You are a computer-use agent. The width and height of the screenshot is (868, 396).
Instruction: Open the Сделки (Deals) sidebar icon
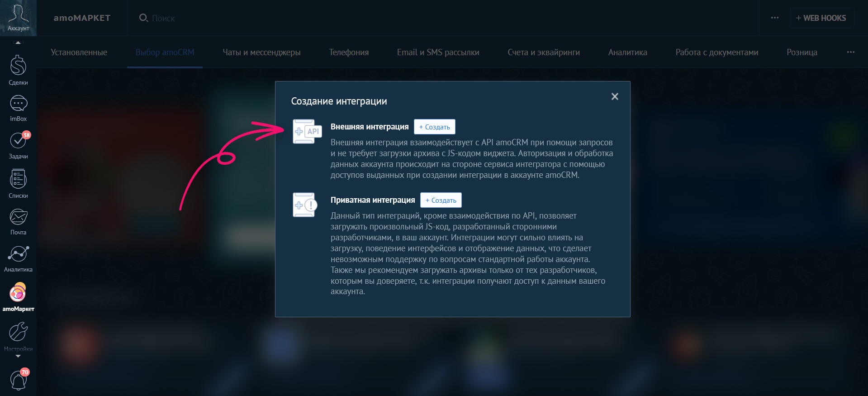pos(18,67)
